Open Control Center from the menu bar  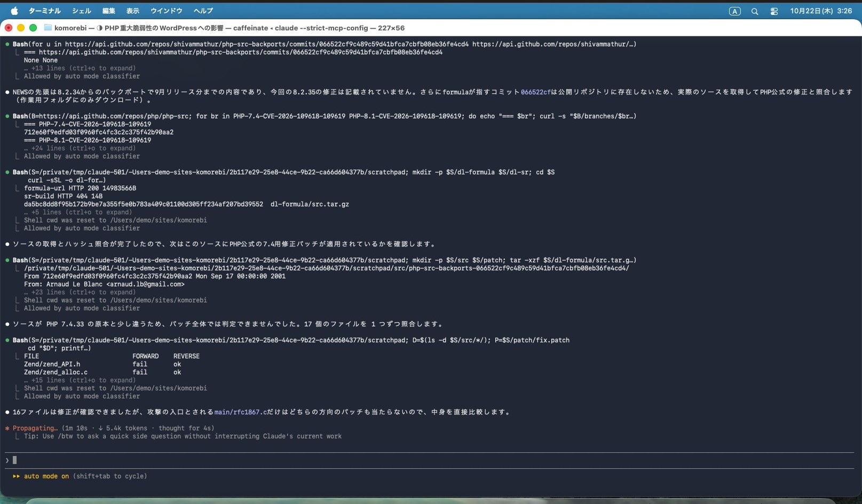(x=774, y=11)
